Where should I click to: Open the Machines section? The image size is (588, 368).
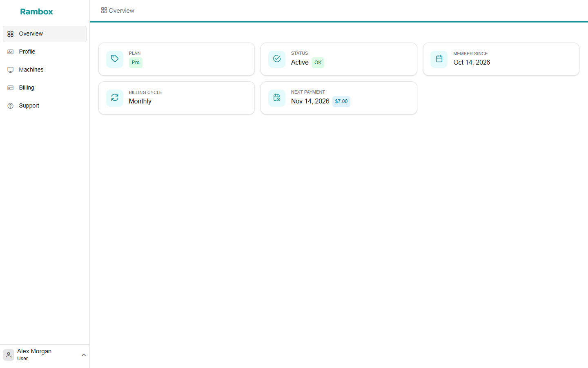[x=45, y=70]
